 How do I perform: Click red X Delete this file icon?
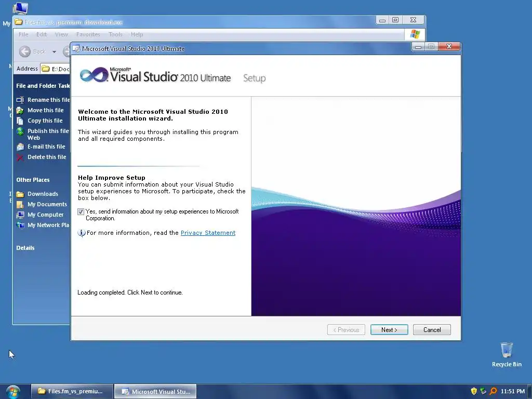click(20, 157)
